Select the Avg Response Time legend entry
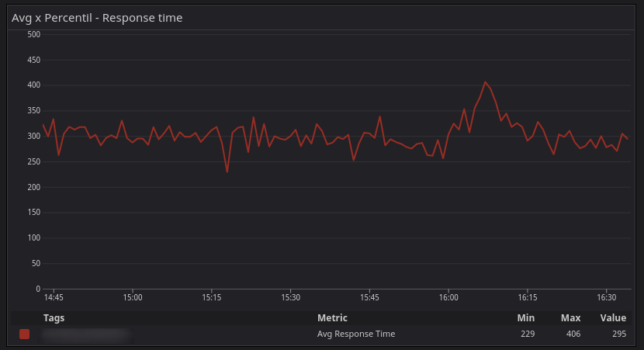This screenshot has height=350, width=644. pyautogui.click(x=356, y=334)
